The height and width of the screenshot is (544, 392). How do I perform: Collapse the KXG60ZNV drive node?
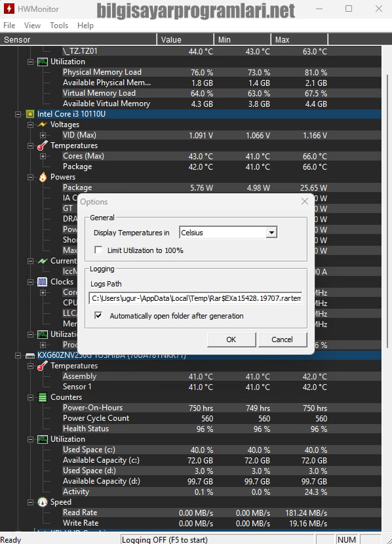(x=18, y=356)
